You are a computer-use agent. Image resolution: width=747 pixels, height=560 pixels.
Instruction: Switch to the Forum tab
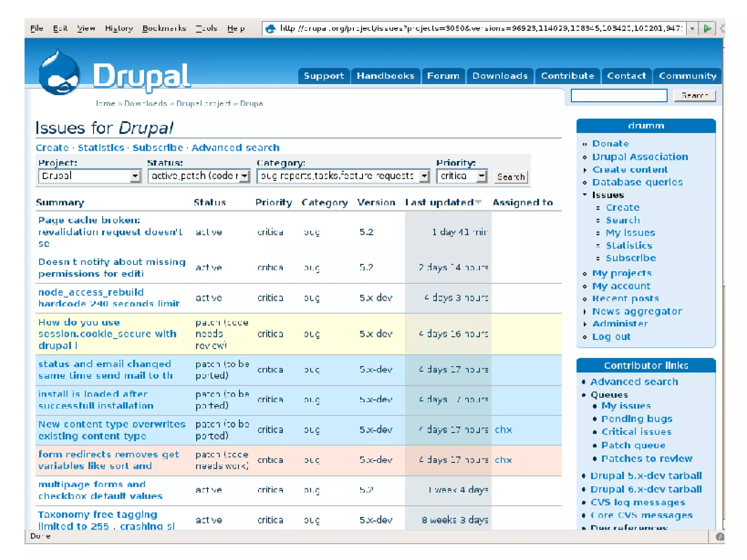[443, 76]
